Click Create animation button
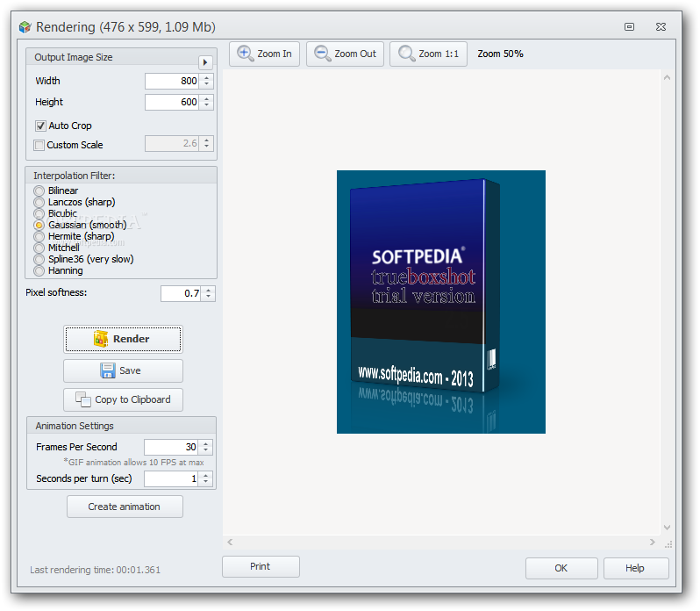 click(125, 507)
